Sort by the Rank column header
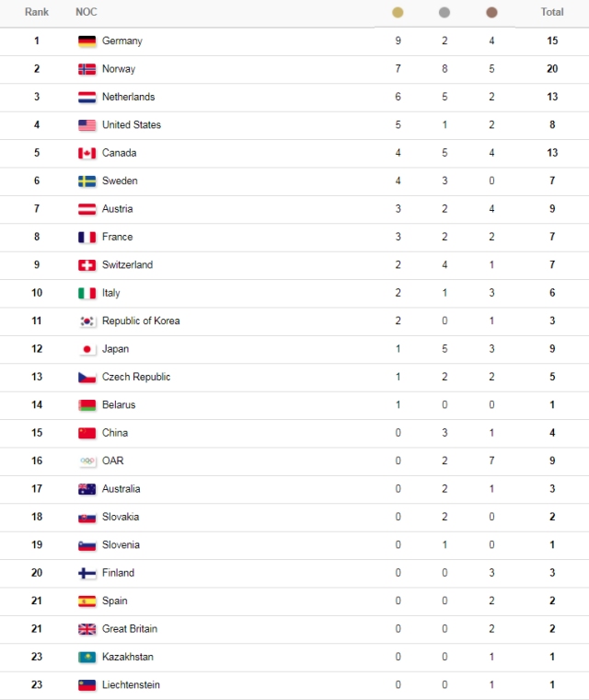The image size is (589, 700). click(x=37, y=13)
